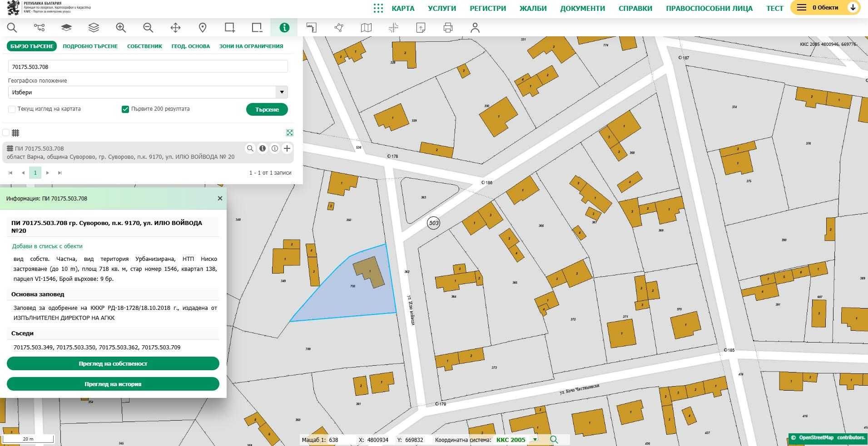This screenshot has height=446, width=868.
Task: Tick the select-all results checkbox
Action: coord(6,133)
